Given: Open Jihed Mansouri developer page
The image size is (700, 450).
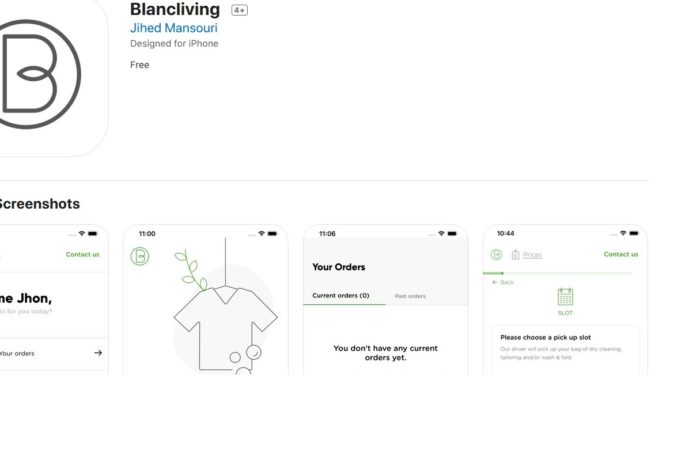Looking at the screenshot, I should pos(175,28).
